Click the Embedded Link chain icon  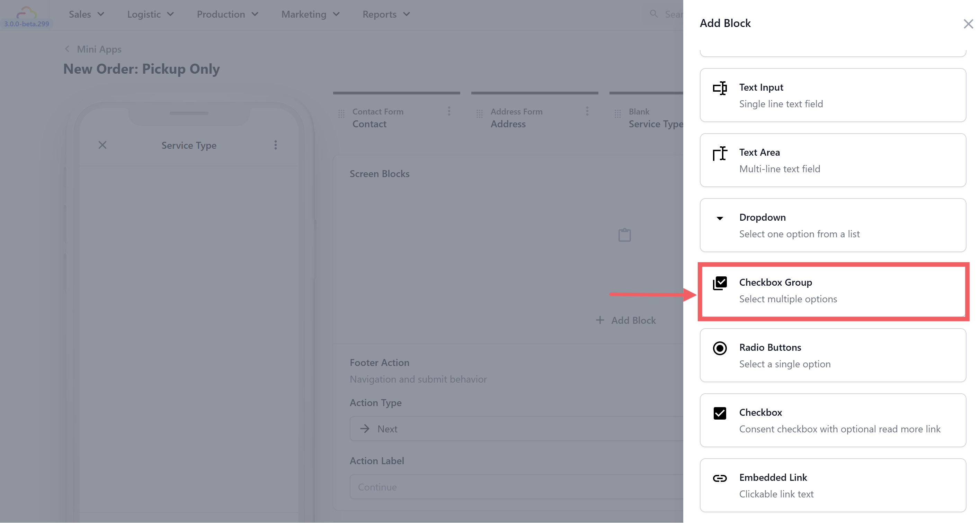point(719,478)
